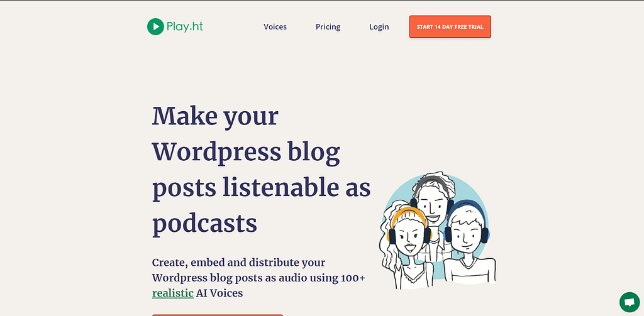Click the 'Create, embed and distribute' subheading
The width and height of the screenshot is (644, 316).
point(258,278)
